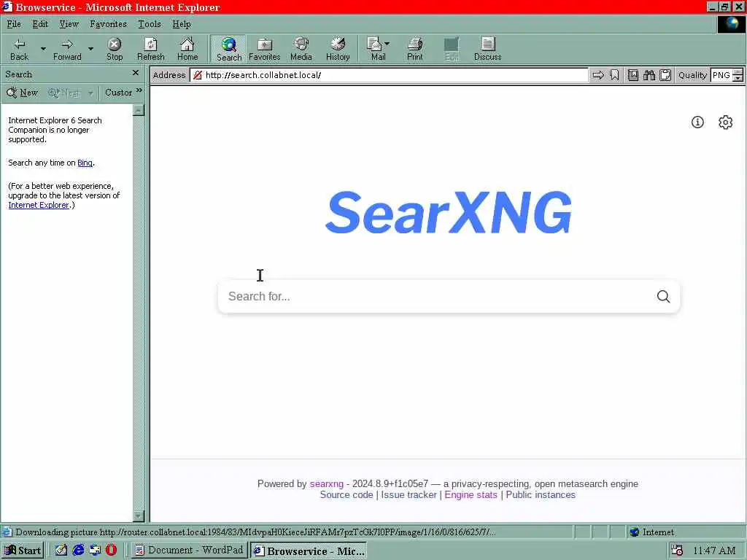This screenshot has height=560, width=747.
Task: Open the Favorites toolbar button
Action: coord(264,49)
